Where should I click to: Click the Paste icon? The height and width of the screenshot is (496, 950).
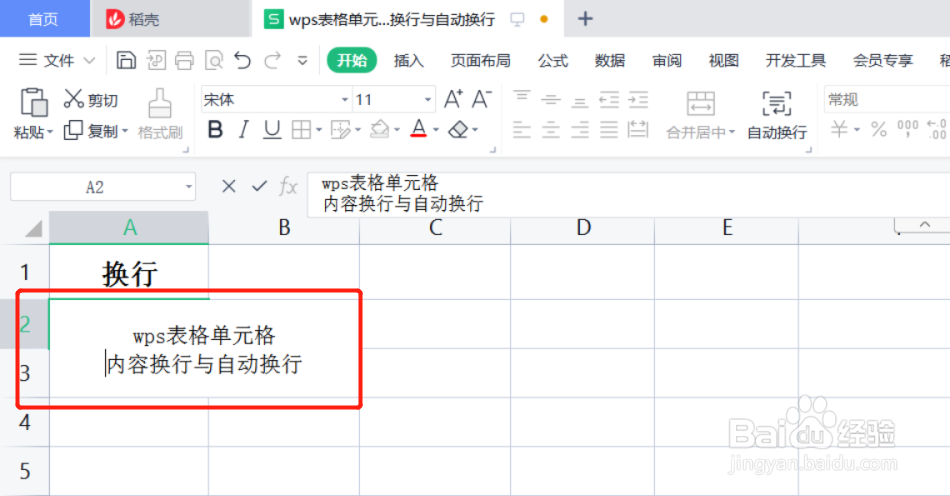[x=34, y=102]
